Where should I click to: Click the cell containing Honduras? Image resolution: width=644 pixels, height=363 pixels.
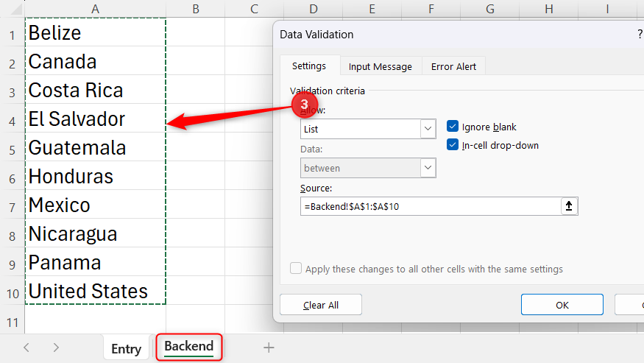pyautogui.click(x=95, y=175)
